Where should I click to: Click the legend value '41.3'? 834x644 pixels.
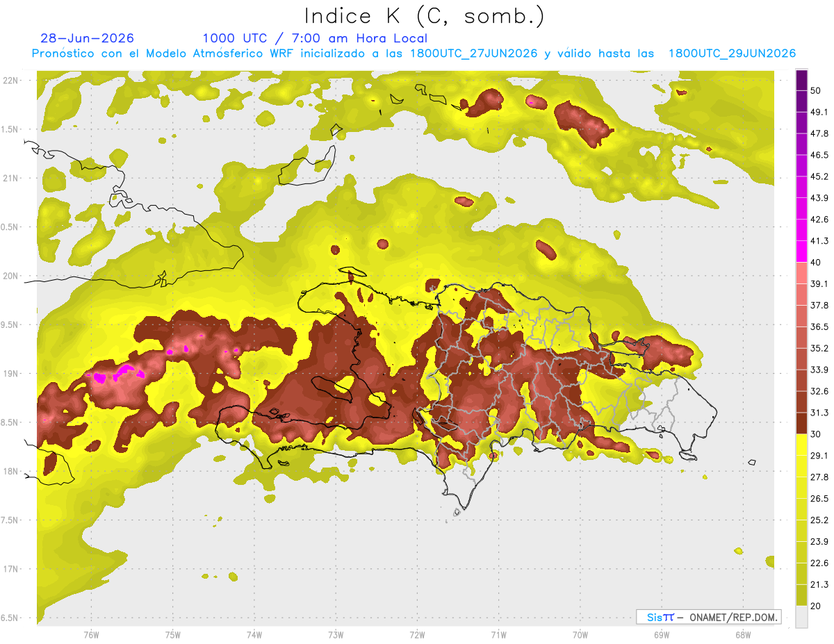click(x=819, y=241)
